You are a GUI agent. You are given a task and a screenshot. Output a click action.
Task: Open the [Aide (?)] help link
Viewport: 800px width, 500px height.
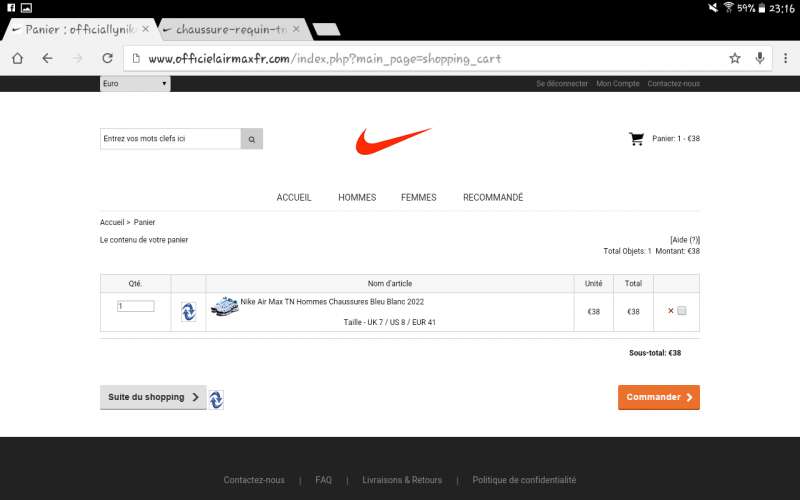click(x=685, y=240)
